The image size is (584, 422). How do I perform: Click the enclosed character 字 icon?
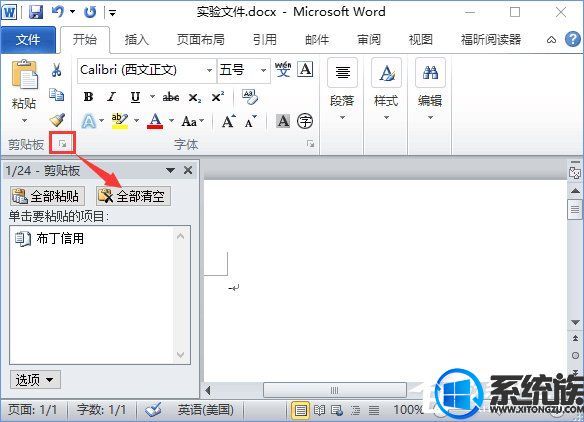tap(305, 121)
